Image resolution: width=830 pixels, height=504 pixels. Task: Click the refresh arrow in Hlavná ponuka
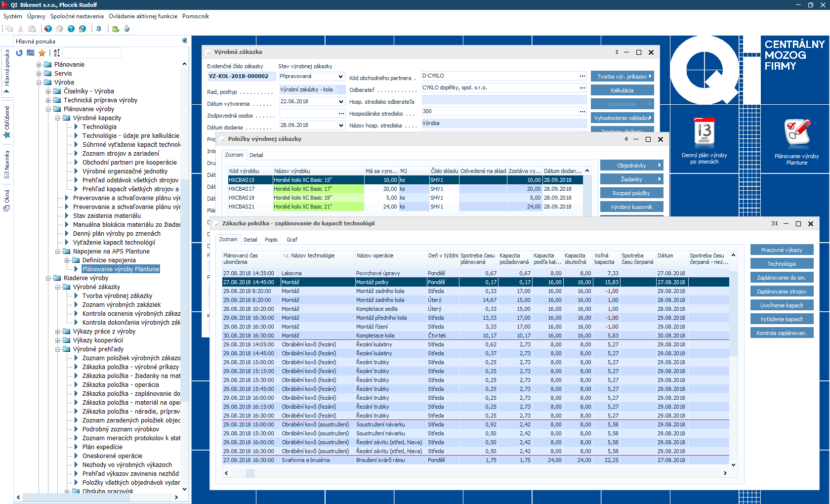tap(19, 53)
